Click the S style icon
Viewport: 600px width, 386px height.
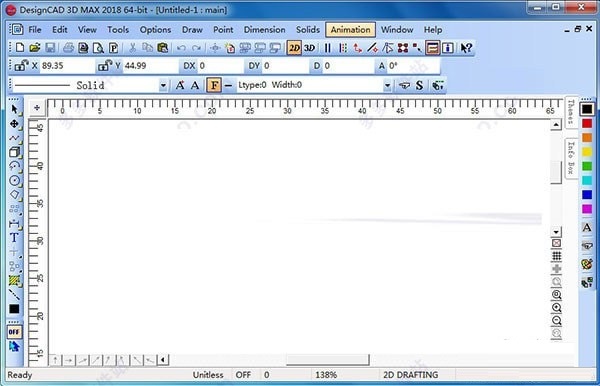coord(419,85)
